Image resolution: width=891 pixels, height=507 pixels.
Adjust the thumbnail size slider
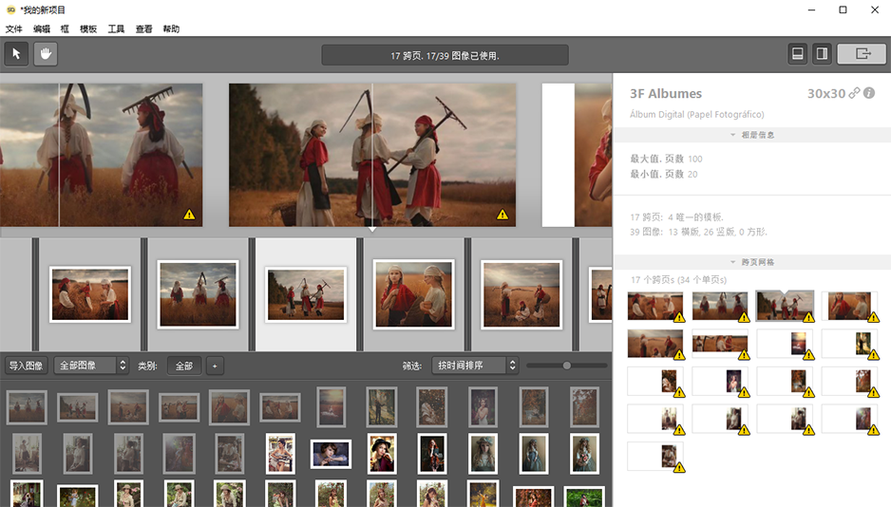tap(567, 365)
